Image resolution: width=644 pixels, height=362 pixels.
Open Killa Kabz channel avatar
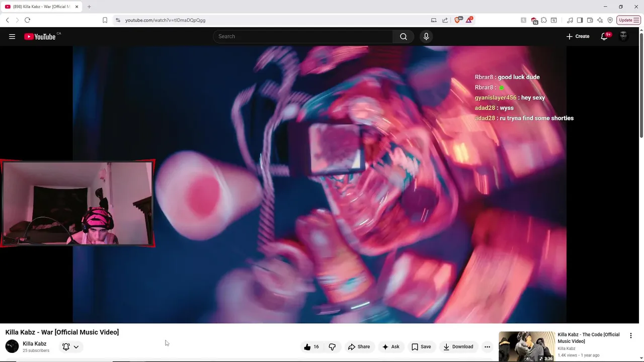12,346
